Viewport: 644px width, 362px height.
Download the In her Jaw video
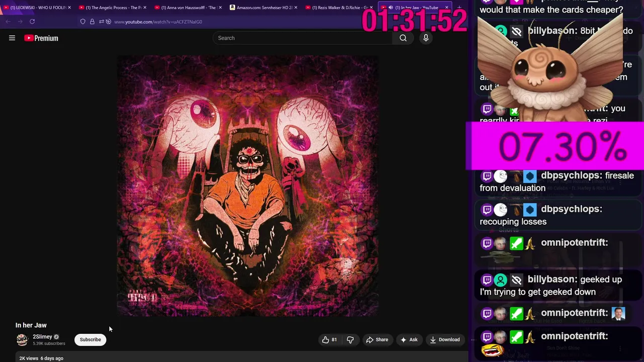445,339
